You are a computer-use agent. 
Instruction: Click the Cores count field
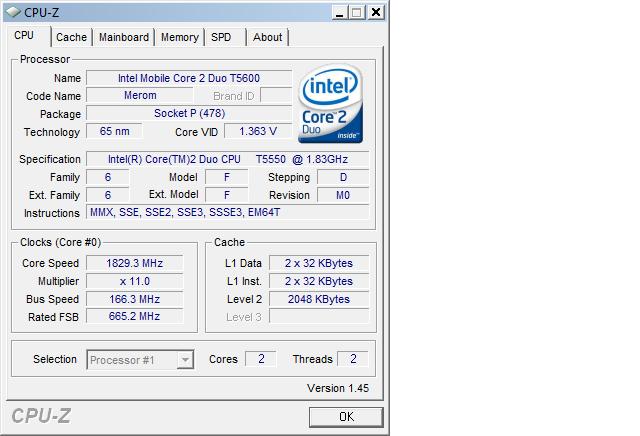pos(261,359)
